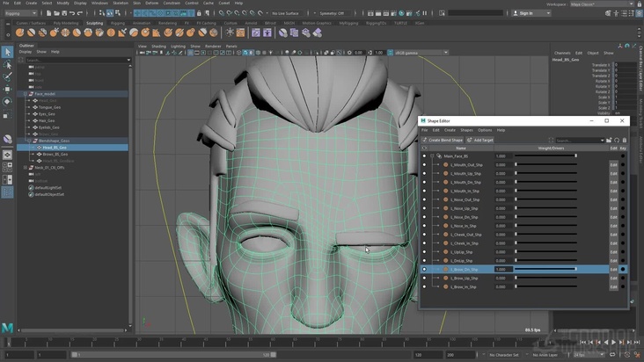The height and width of the screenshot is (362, 644).
Task: Click the Shape Editor search field
Action: (580, 141)
